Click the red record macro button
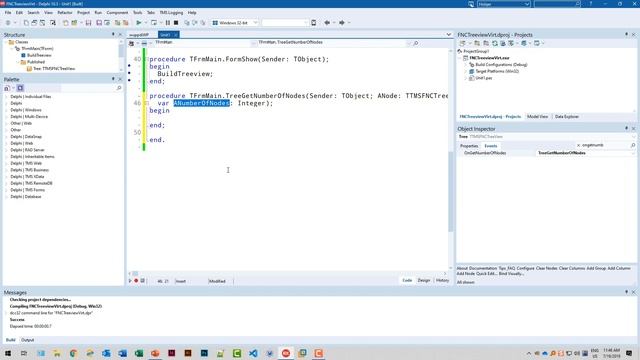Screen dimensions: 640x360 click(136, 281)
